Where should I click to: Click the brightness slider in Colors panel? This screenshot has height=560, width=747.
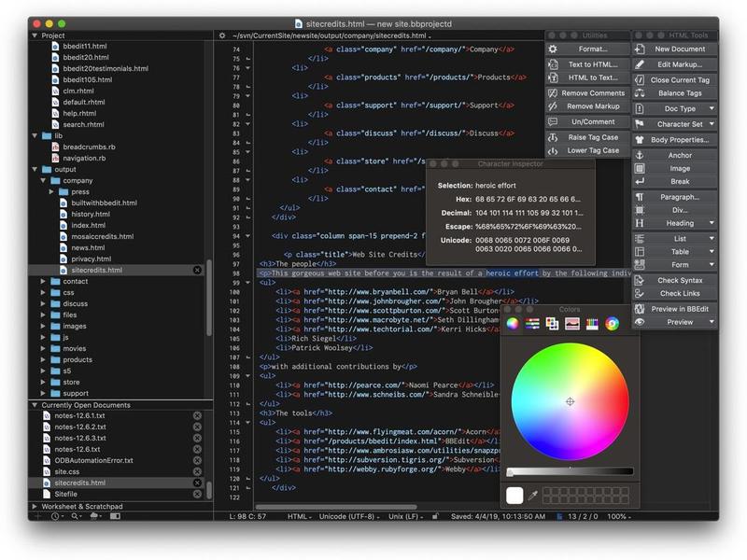click(570, 471)
